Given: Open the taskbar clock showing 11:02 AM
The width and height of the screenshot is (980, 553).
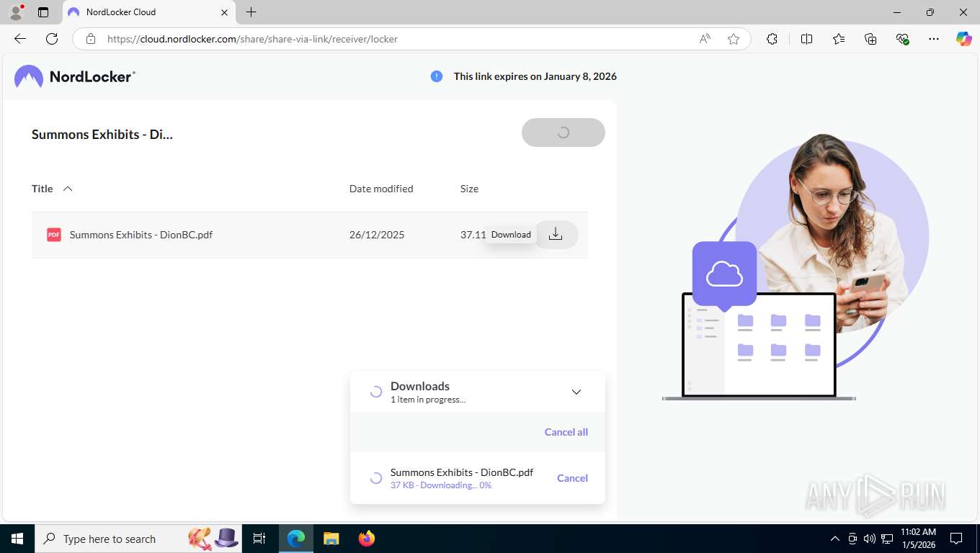Looking at the screenshot, I should [919, 539].
